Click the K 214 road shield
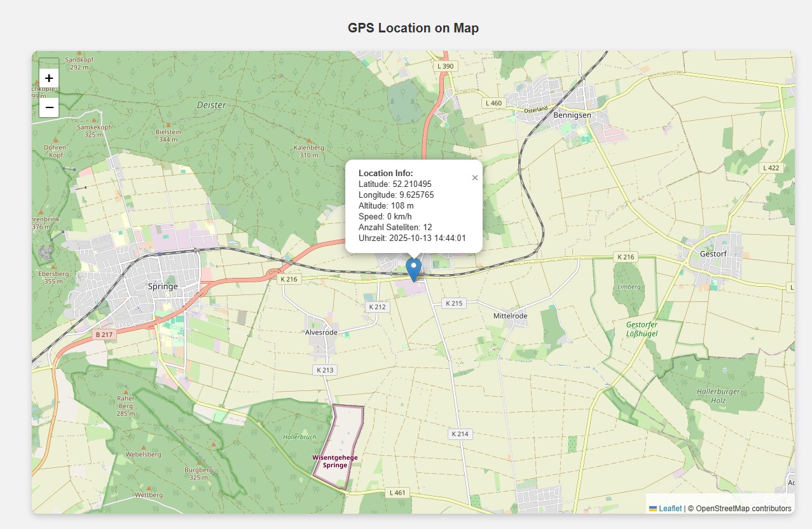 coord(460,434)
